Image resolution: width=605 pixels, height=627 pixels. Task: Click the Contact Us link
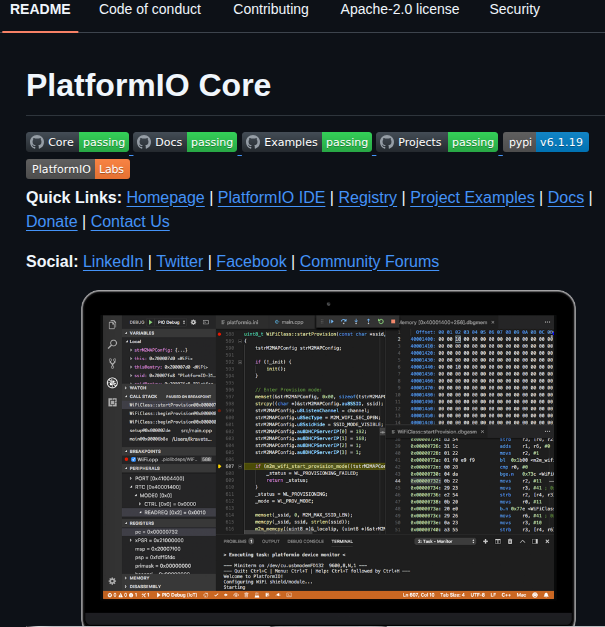130,222
